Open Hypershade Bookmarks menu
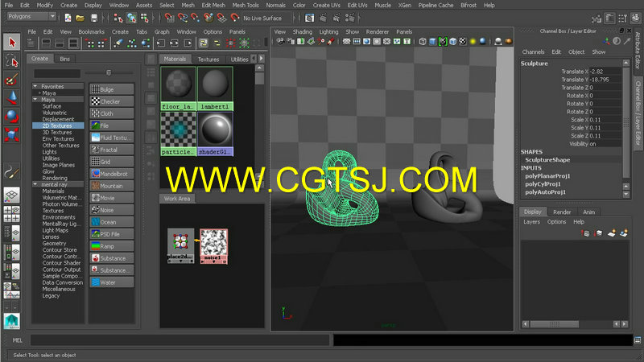This screenshot has height=362, width=644. pos(91,31)
